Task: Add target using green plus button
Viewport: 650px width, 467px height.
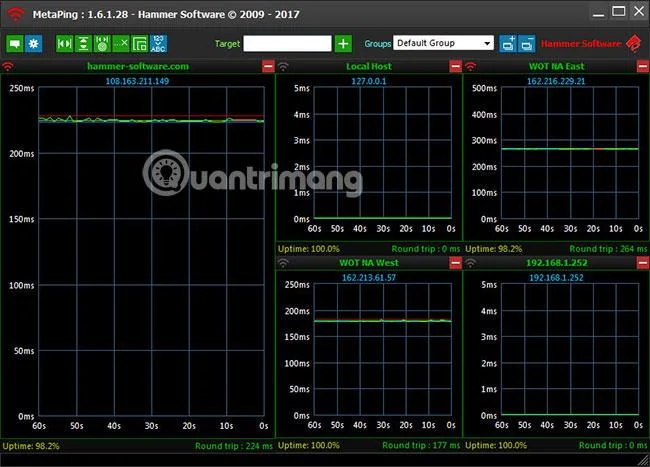Action: [343, 44]
